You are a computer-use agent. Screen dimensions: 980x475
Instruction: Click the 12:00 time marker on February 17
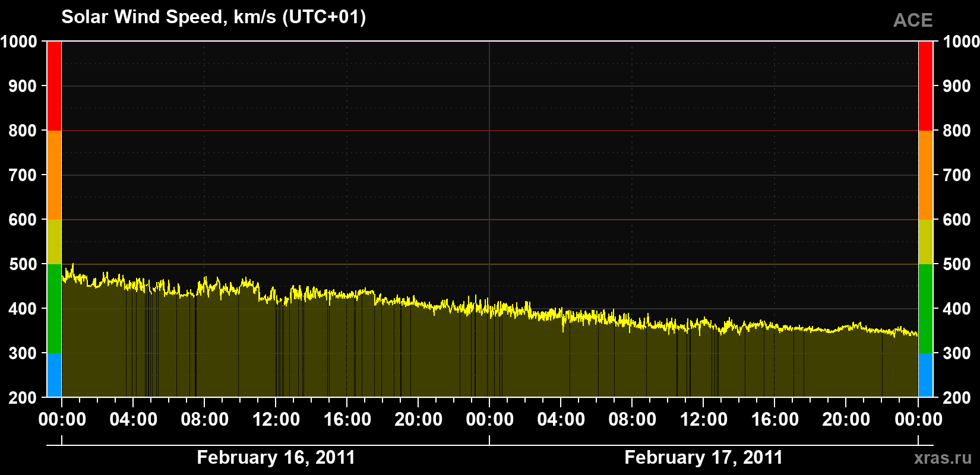click(x=703, y=419)
